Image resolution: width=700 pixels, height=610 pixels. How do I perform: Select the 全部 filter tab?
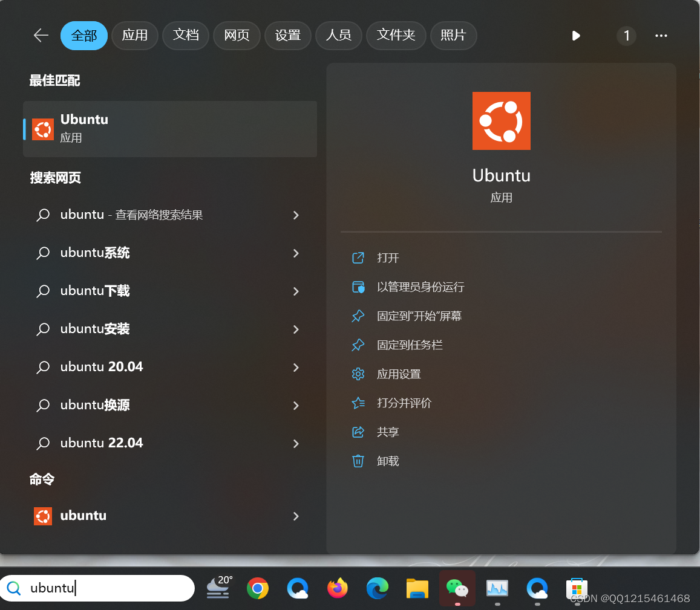tap(84, 35)
